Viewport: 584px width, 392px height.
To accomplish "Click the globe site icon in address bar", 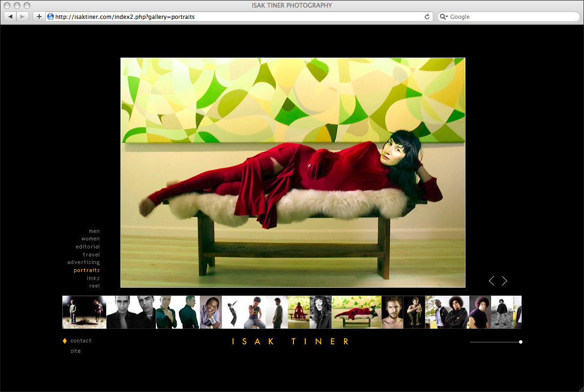I will [x=51, y=17].
